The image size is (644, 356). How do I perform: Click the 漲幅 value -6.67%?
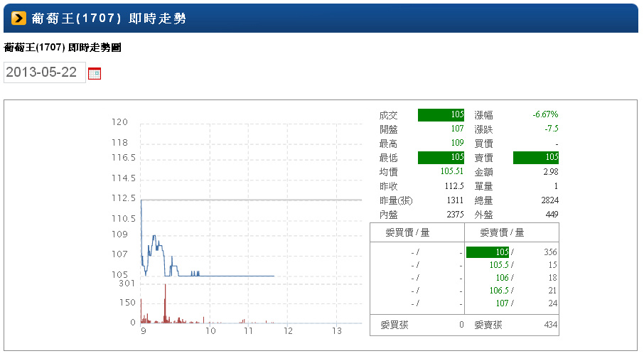point(545,114)
